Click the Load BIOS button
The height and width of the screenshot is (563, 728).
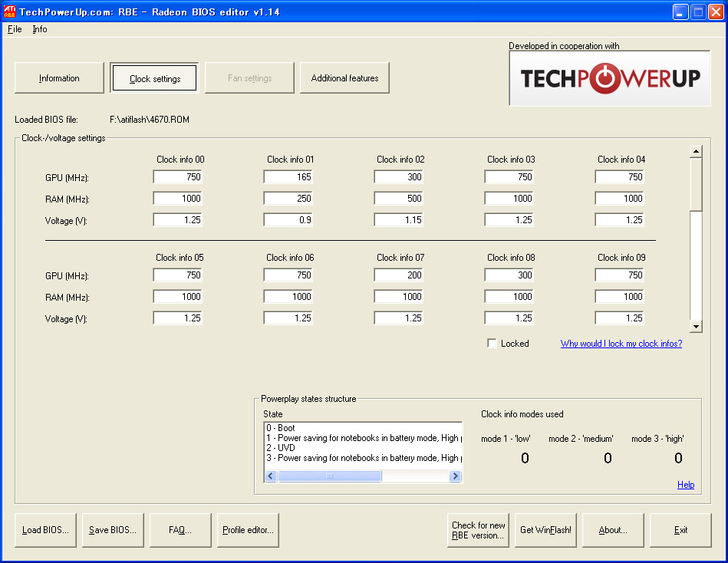coord(45,530)
